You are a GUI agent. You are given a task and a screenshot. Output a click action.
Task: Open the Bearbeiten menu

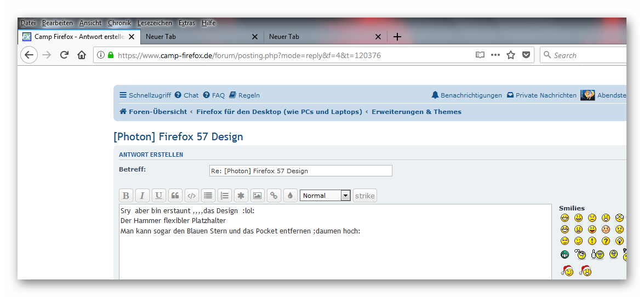[58, 23]
